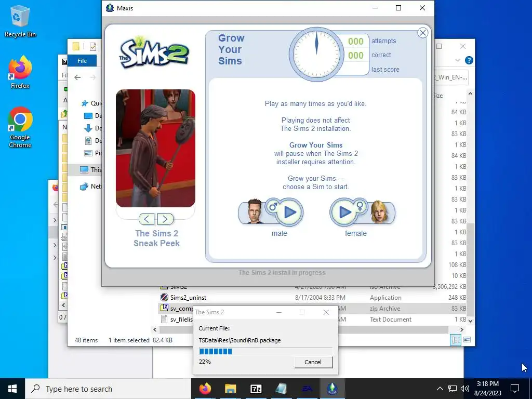Open the network status tray icon
This screenshot has width=532, height=399.
point(453,389)
